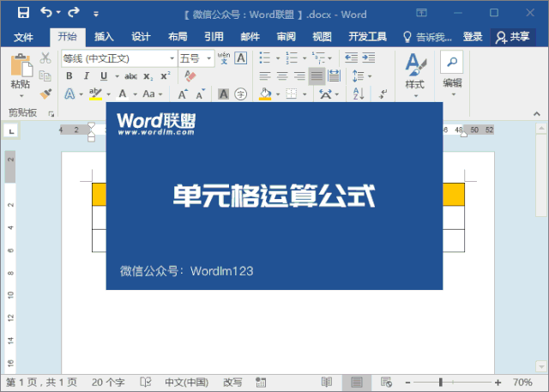Toggle Bold formatting

coord(69,76)
